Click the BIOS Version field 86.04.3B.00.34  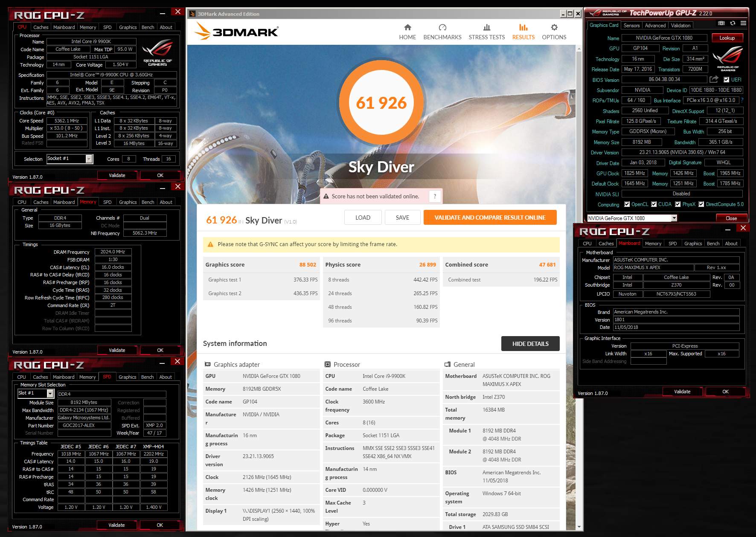tap(664, 79)
